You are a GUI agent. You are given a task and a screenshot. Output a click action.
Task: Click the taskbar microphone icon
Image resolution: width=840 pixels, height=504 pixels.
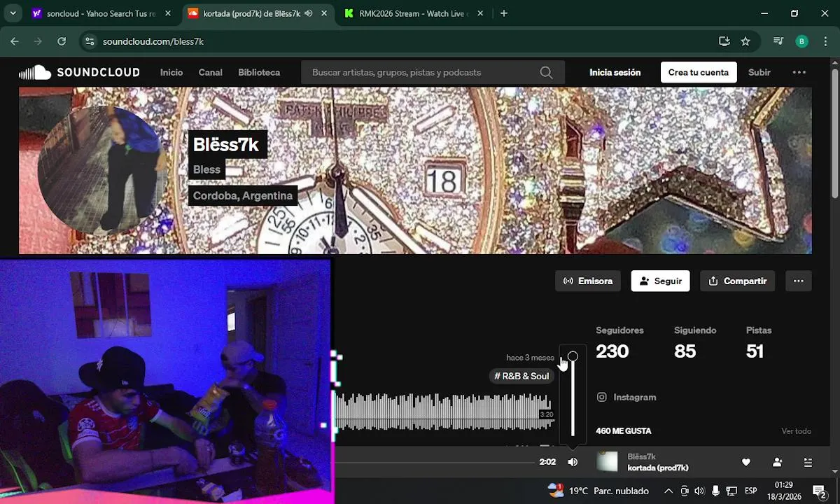tap(715, 491)
